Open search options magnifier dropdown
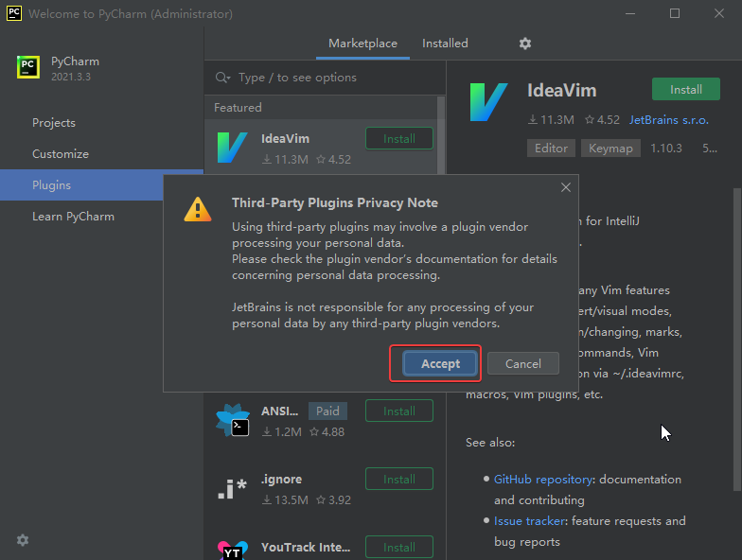The image size is (742, 560). click(x=222, y=78)
